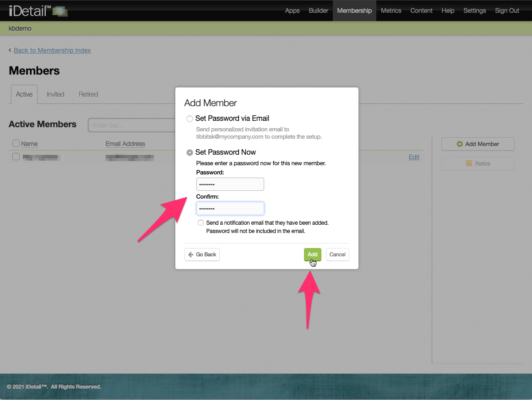Screen dimensions: 532x400
Task: Click Sign Out in the top bar
Action: pos(507,11)
